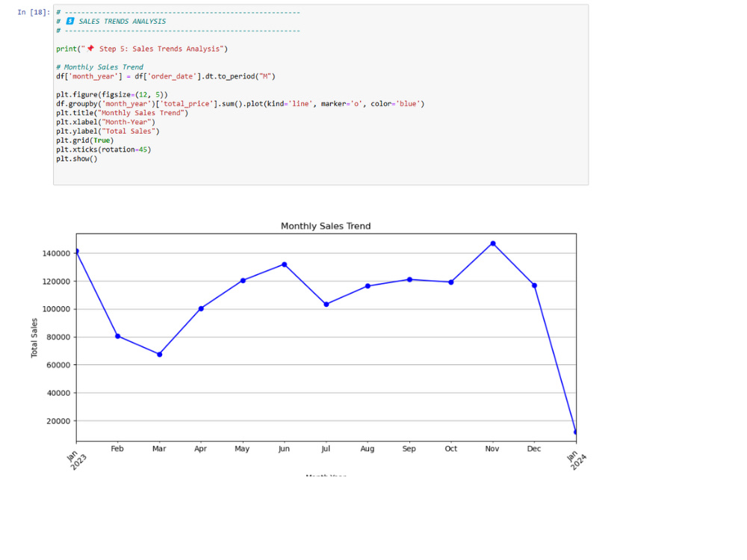Click the 60000 y-axis tick label

coord(58,365)
